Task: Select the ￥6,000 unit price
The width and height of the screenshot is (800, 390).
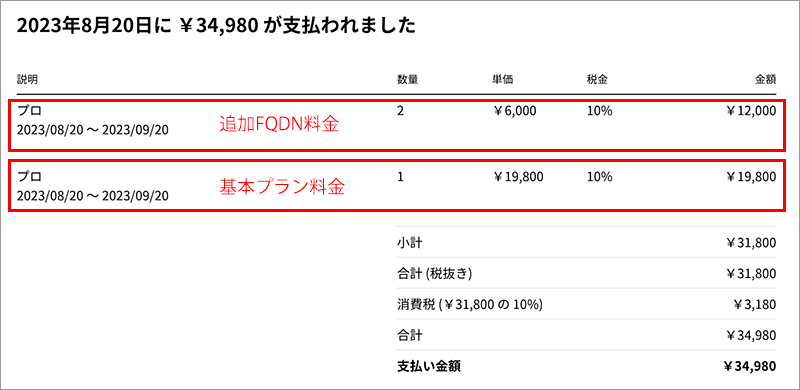Action: pyautogui.click(x=514, y=111)
